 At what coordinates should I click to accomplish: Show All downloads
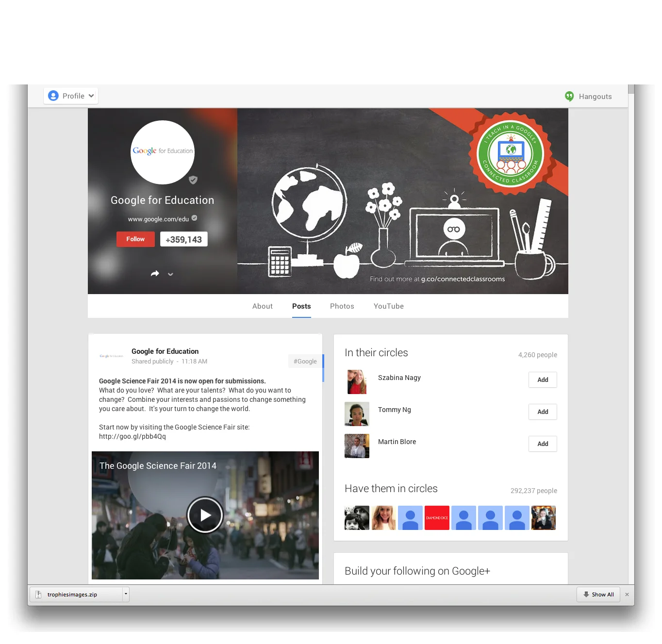pos(598,594)
